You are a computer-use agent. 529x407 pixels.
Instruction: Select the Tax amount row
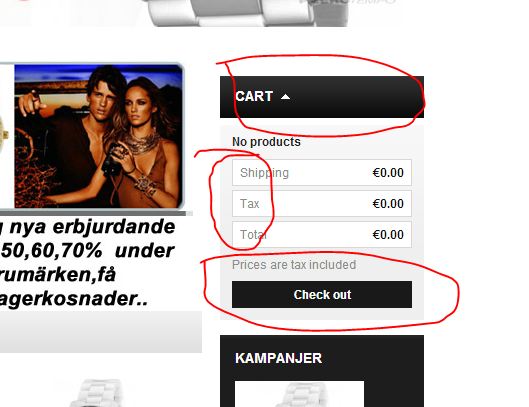[x=322, y=204]
